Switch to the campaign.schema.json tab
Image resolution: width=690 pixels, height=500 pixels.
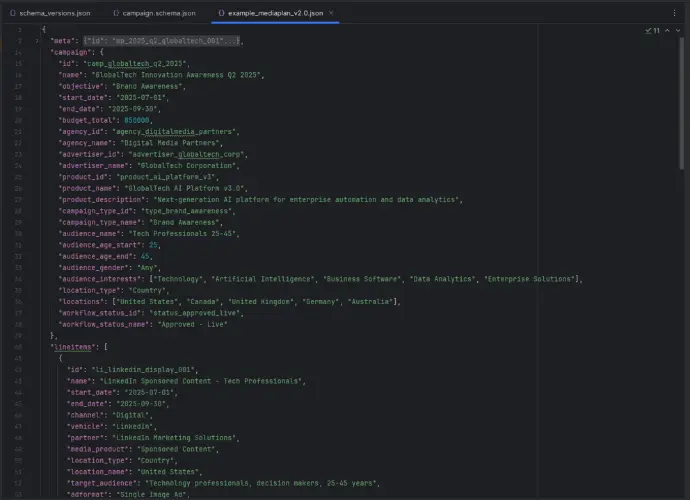154,13
